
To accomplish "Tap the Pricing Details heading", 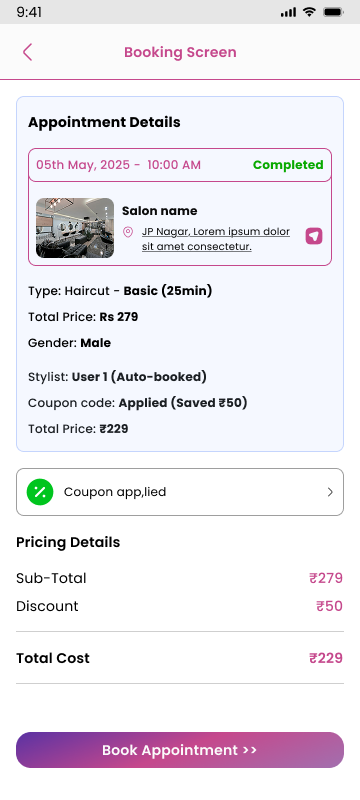I will [68, 542].
